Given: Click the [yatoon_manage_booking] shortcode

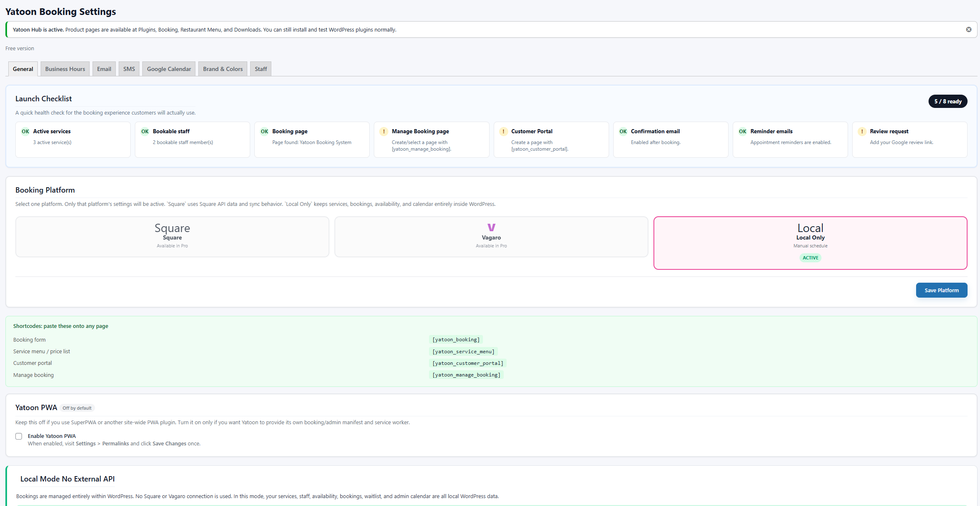Looking at the screenshot, I should point(466,375).
